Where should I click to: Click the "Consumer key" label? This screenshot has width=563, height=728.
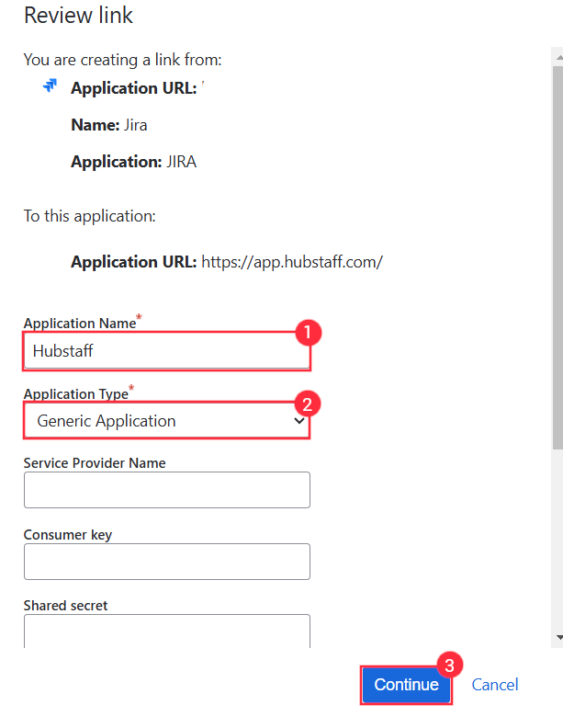pos(68,535)
